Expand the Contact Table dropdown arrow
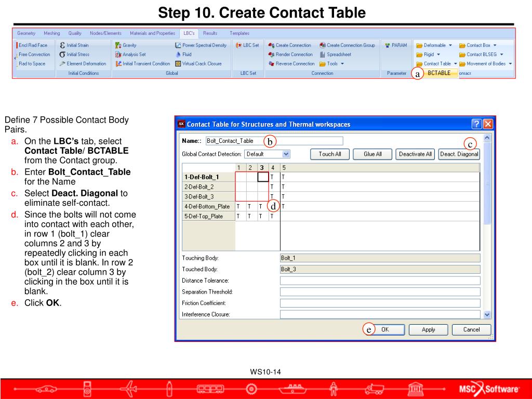Image resolution: width=532 pixels, height=399 pixels. pyautogui.click(x=455, y=64)
